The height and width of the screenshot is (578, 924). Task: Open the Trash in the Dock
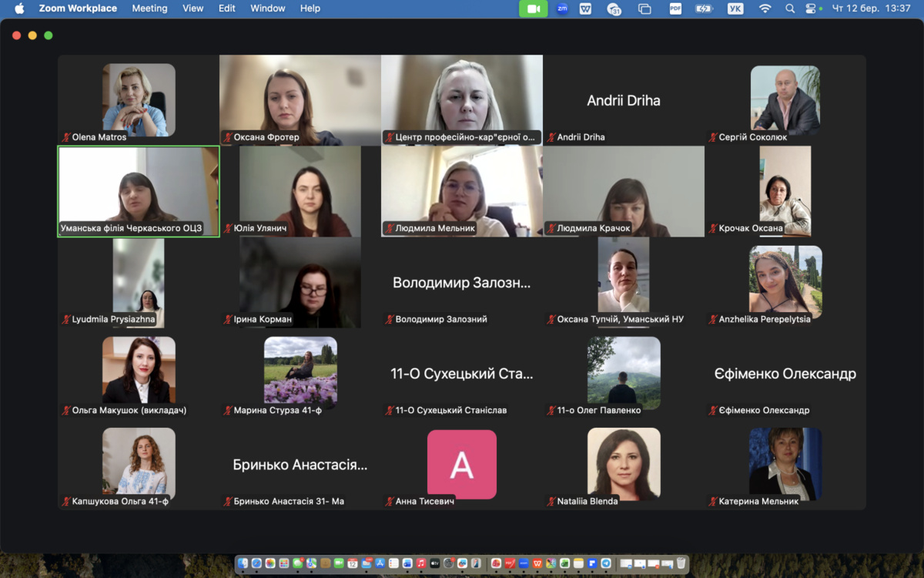pyautogui.click(x=681, y=563)
